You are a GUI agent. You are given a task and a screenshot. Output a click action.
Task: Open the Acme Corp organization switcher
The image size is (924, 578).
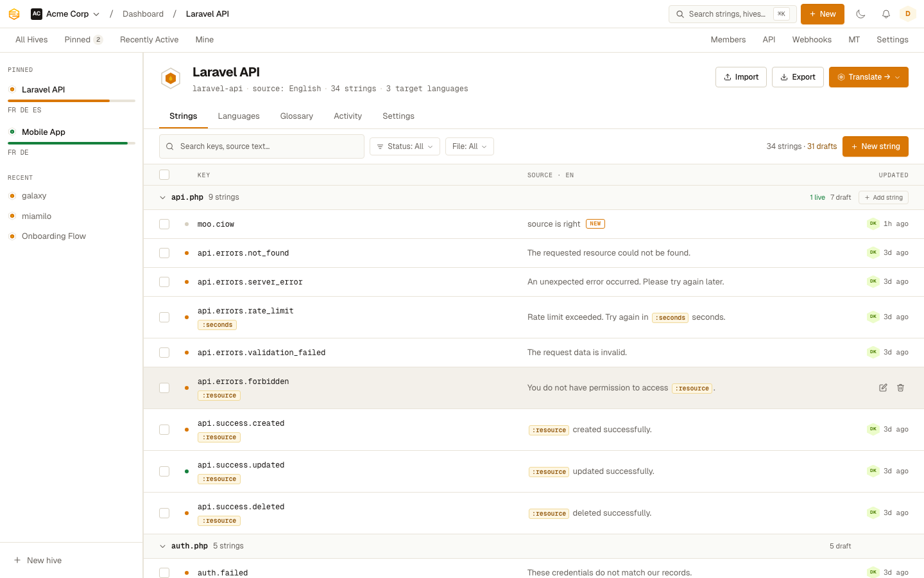(x=65, y=14)
